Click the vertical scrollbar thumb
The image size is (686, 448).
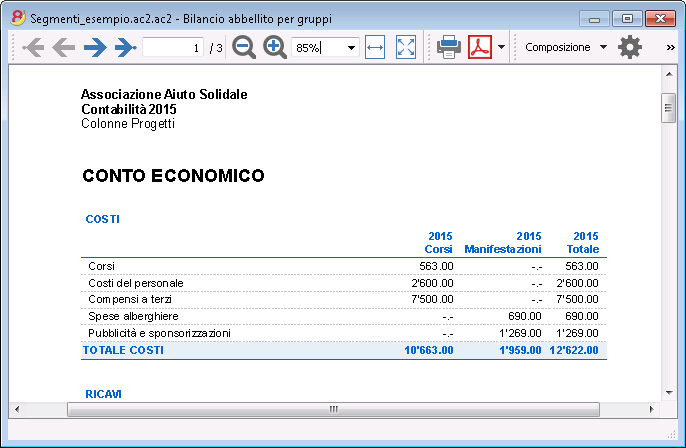coord(668,108)
